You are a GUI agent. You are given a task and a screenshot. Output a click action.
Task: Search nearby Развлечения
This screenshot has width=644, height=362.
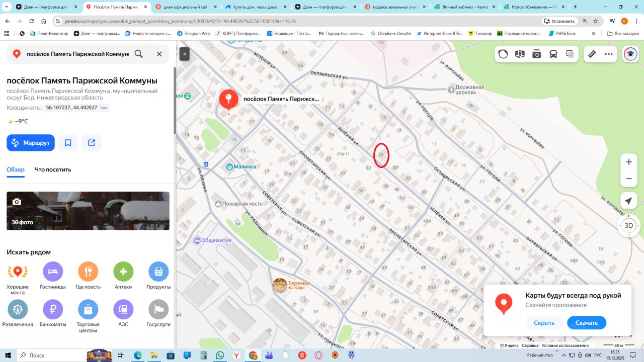(18, 314)
